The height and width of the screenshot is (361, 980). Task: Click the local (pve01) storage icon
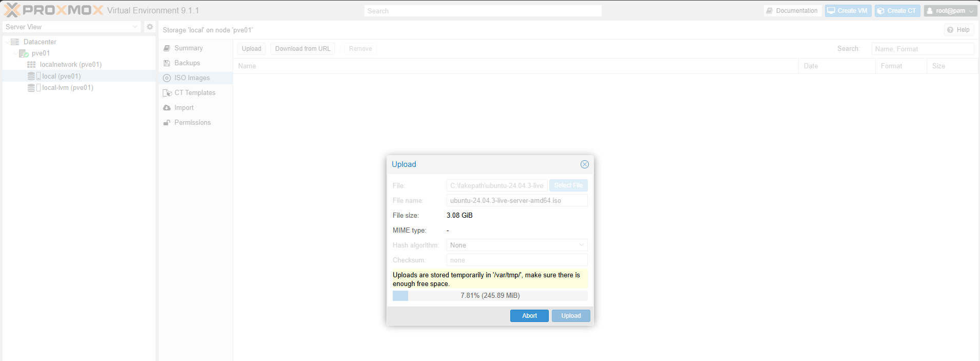click(x=34, y=76)
